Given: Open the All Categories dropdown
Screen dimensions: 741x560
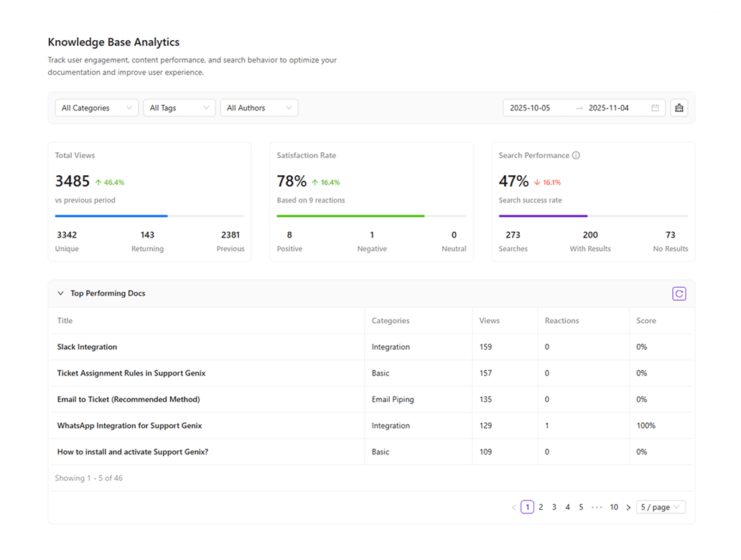Looking at the screenshot, I should click(97, 108).
